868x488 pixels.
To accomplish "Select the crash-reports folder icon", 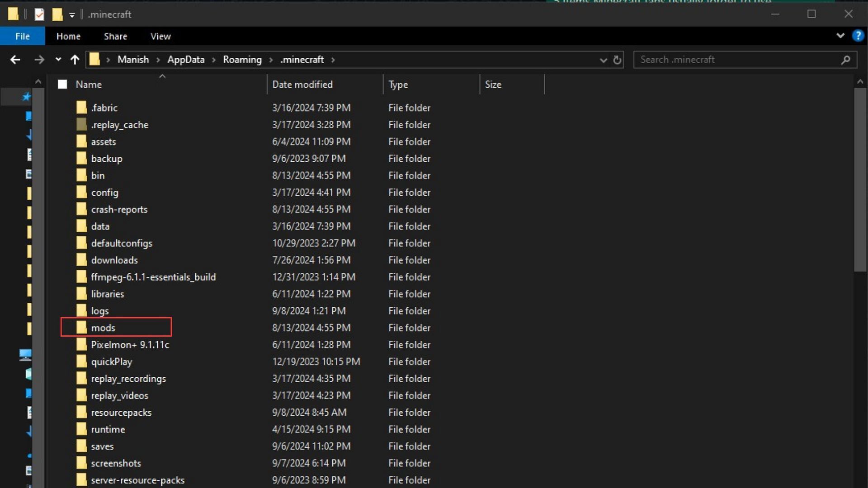I will 81,209.
